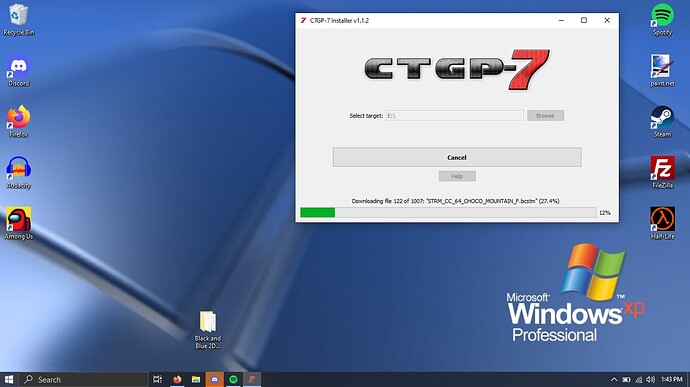The height and width of the screenshot is (387, 690).
Task: Open the FileZilla desktop shortcut
Action: tap(662, 172)
